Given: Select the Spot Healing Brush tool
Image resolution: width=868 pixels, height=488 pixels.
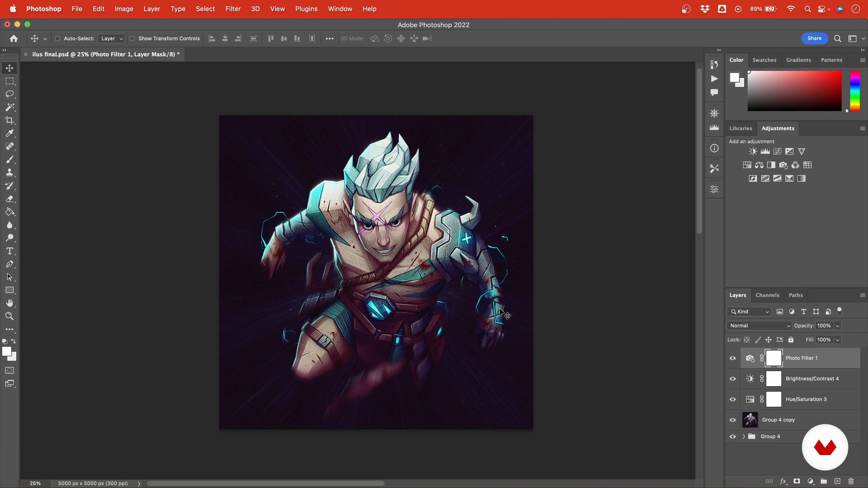Looking at the screenshot, I should (9, 146).
